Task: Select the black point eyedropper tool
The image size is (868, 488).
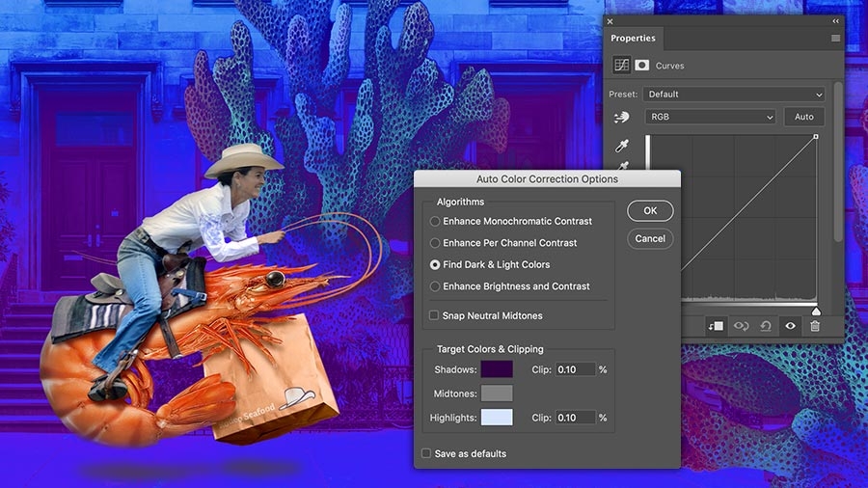Action: coord(622,146)
